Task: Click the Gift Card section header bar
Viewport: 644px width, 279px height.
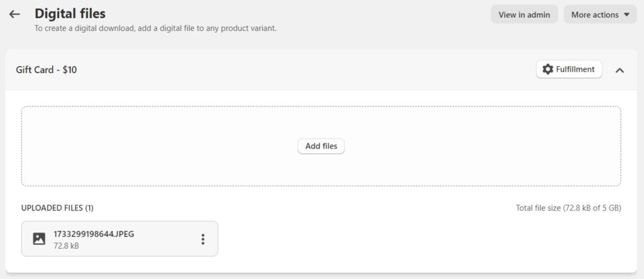Action: [x=283, y=70]
